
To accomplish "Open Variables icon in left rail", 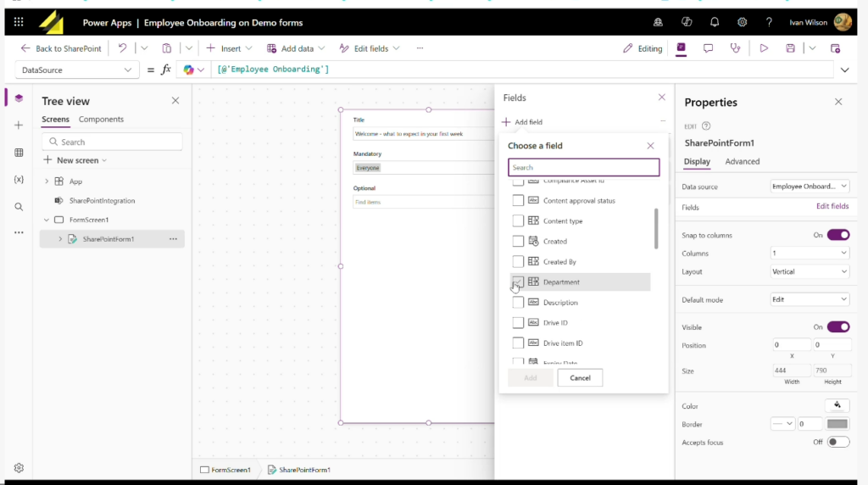I will click(x=19, y=180).
